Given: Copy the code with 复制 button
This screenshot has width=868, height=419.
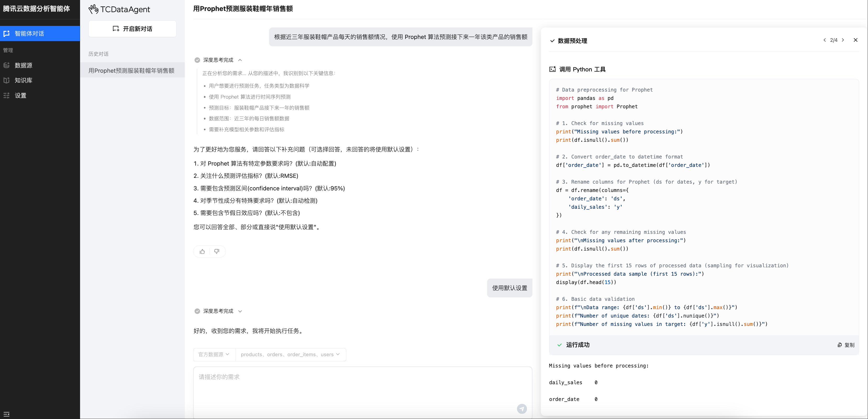Looking at the screenshot, I should point(846,345).
